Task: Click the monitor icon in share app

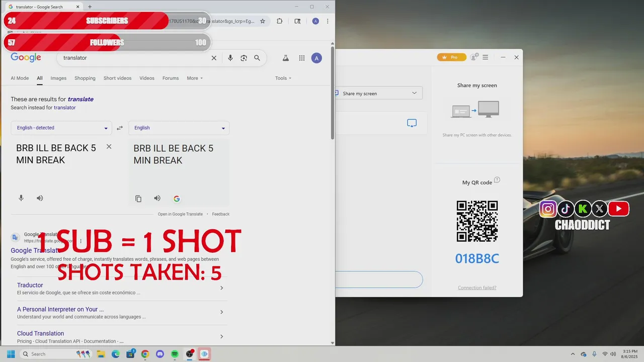Action: click(412, 123)
